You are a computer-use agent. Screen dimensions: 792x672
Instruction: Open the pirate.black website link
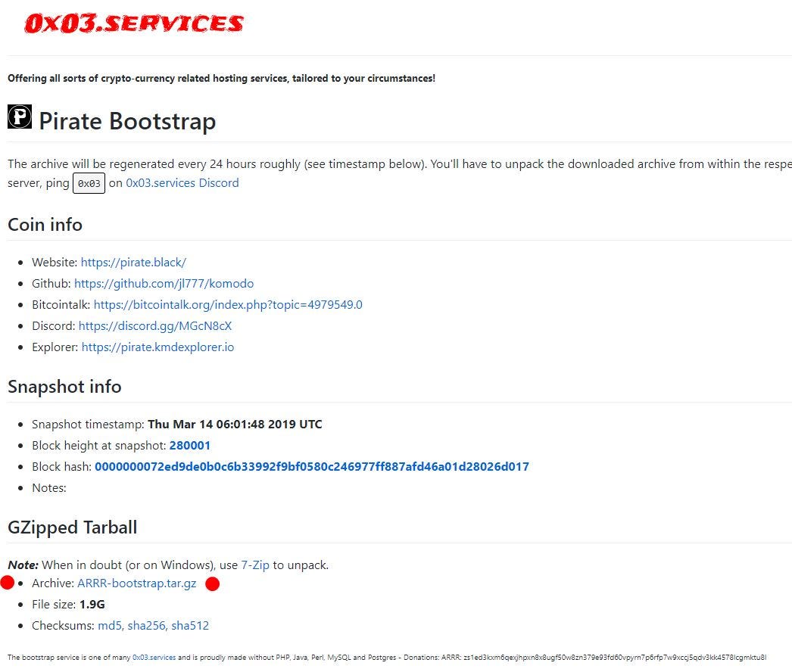[x=133, y=262]
